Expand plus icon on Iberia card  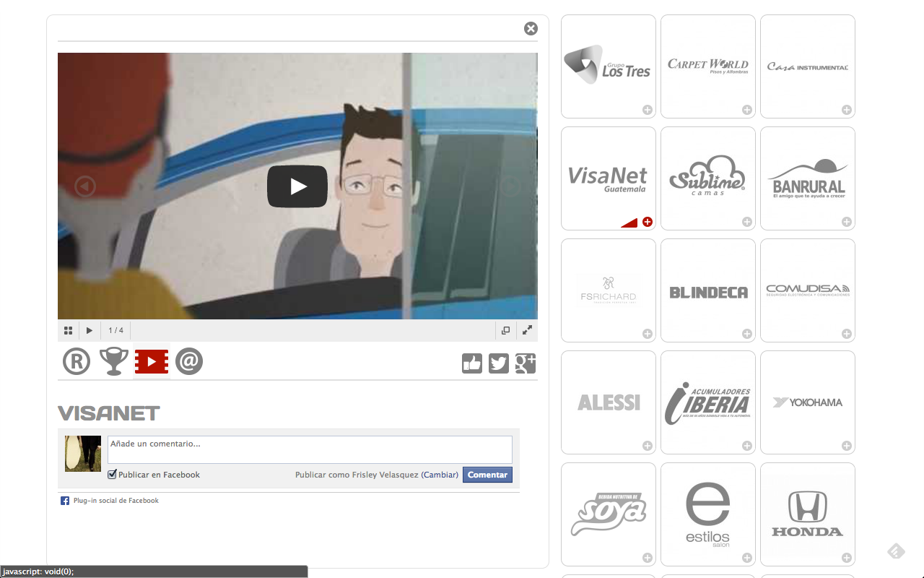(747, 446)
